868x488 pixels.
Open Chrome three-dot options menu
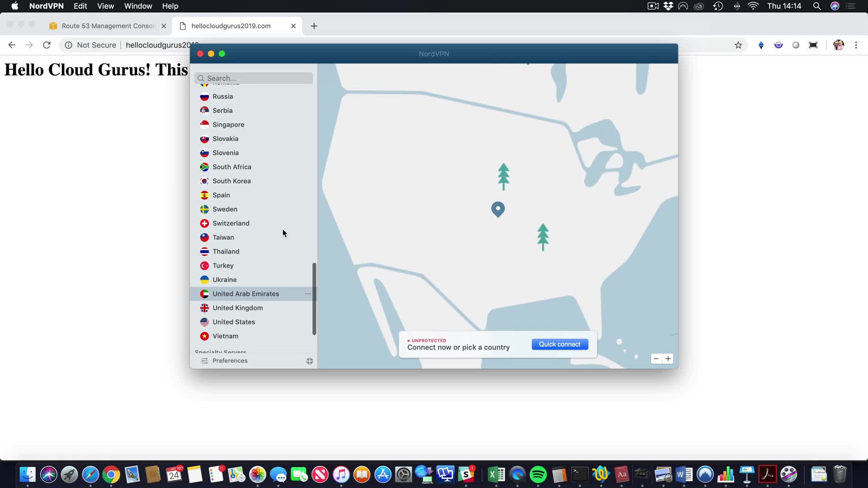tap(856, 45)
